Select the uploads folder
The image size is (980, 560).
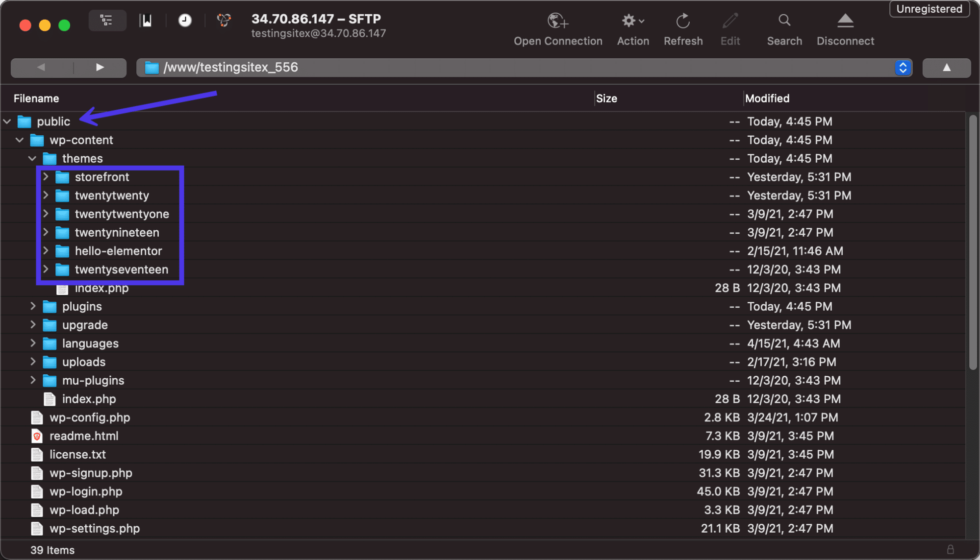click(83, 361)
